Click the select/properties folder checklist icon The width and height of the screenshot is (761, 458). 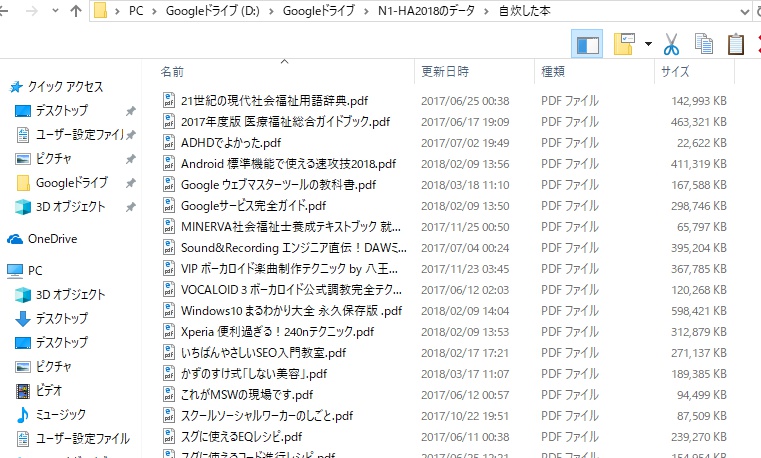624,44
